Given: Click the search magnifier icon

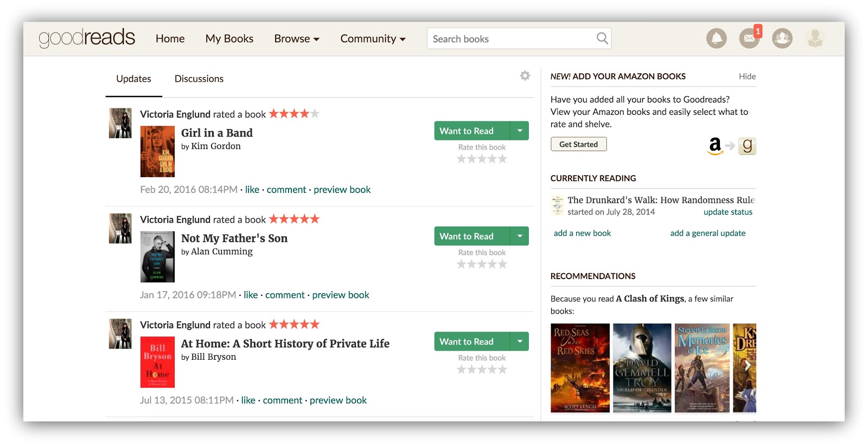Looking at the screenshot, I should click(602, 38).
